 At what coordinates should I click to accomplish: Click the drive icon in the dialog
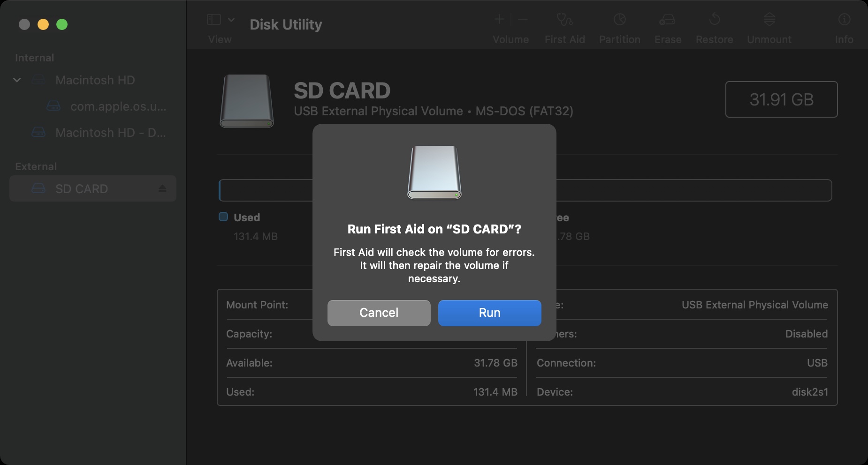(434, 172)
